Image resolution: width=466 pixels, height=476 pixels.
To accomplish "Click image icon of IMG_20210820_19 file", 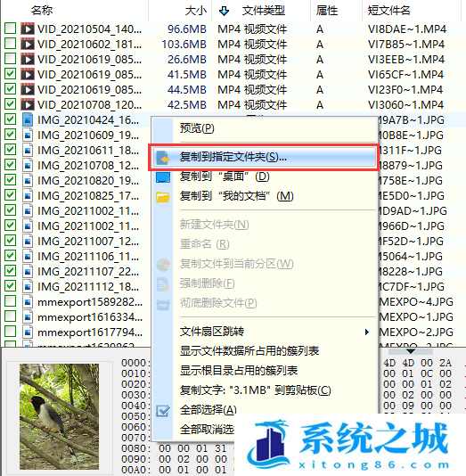I will 28,180.
